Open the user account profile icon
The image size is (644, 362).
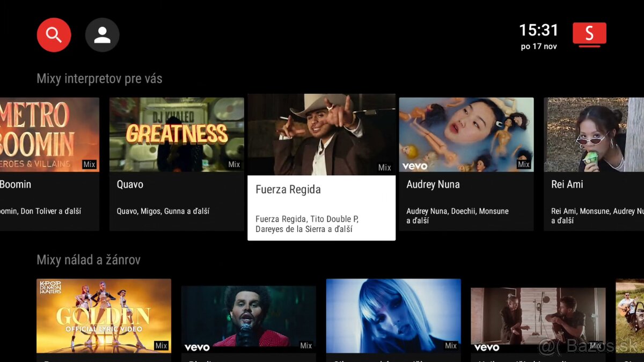[102, 35]
